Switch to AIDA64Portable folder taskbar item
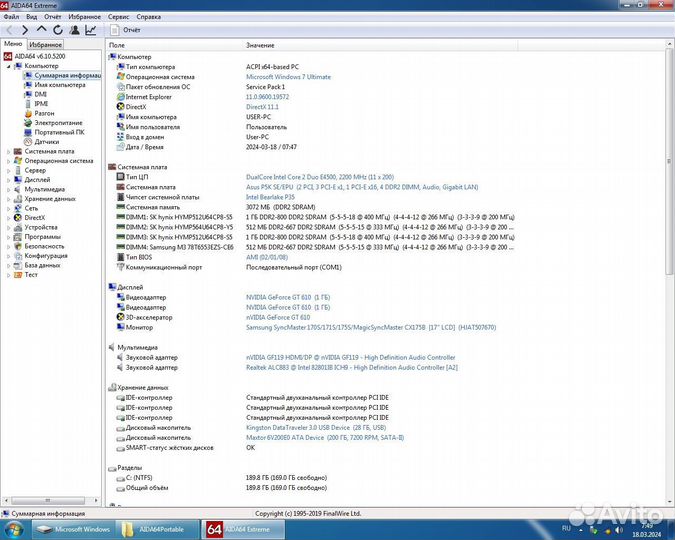The height and width of the screenshot is (540, 675). [x=157, y=529]
